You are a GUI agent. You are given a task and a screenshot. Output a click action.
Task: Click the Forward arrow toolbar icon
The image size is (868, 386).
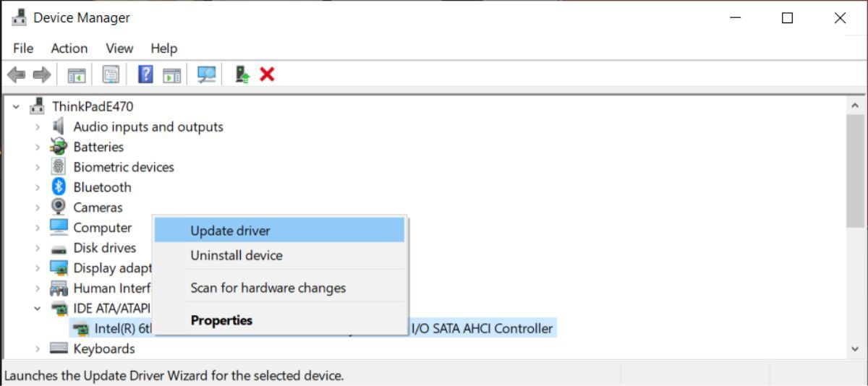pyautogui.click(x=42, y=74)
